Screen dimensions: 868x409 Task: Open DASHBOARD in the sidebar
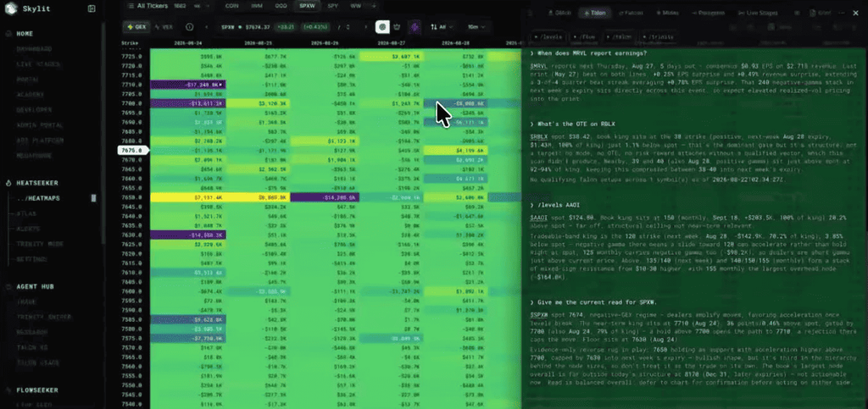pyautogui.click(x=33, y=48)
